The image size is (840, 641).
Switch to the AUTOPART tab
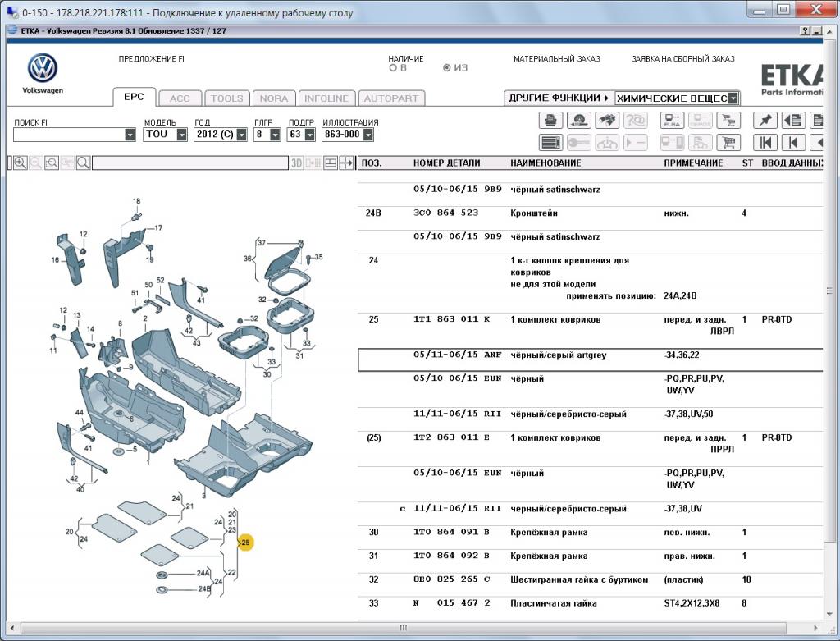[391, 98]
